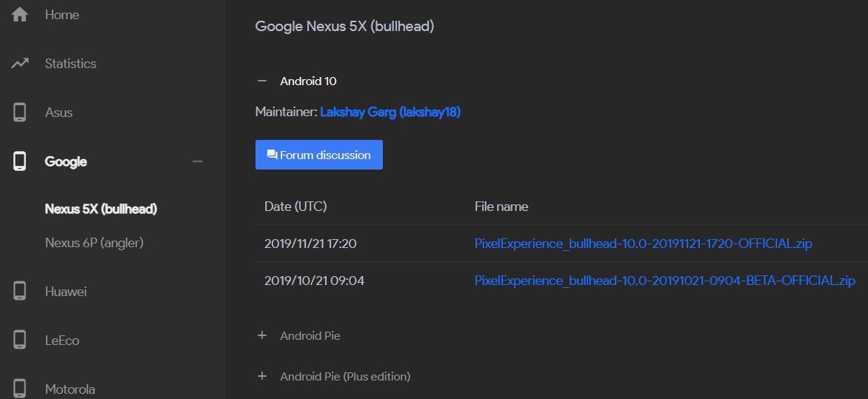Click the Statistics trend-line icon

(19, 64)
